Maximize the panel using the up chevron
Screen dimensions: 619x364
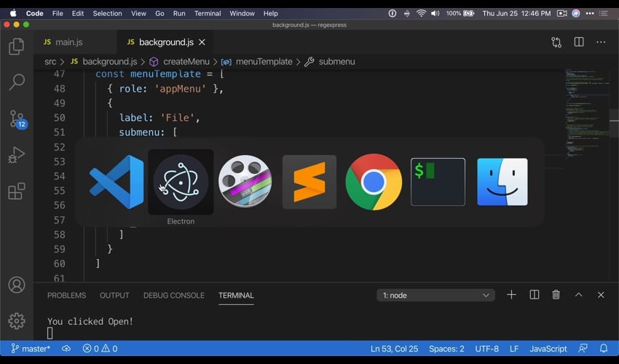578,295
